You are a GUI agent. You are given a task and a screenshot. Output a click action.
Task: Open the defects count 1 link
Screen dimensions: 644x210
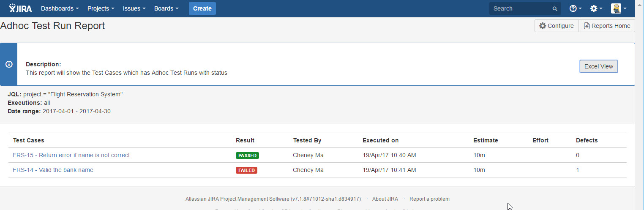click(578, 170)
